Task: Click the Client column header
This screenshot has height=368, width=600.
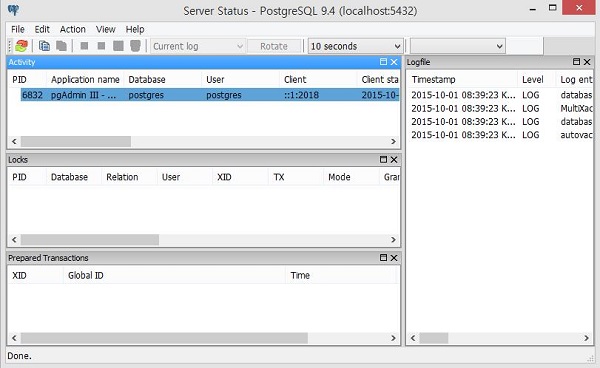Action: (x=318, y=80)
